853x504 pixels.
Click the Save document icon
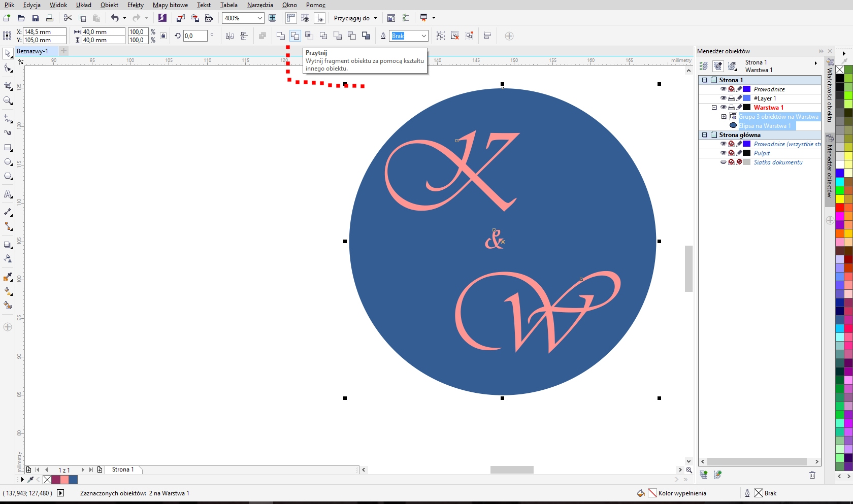pos(36,18)
